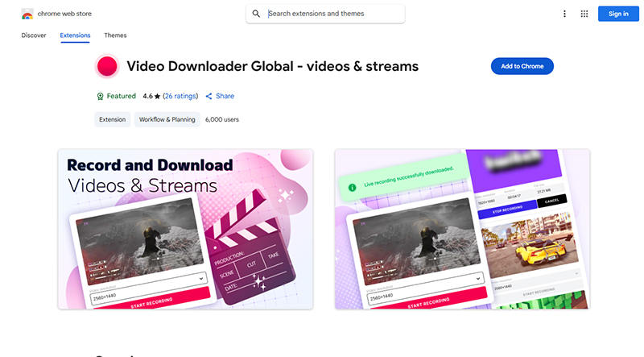Image resolution: width=644 pixels, height=357 pixels.
Task: Open the 26 ratings link
Action: pyautogui.click(x=180, y=96)
